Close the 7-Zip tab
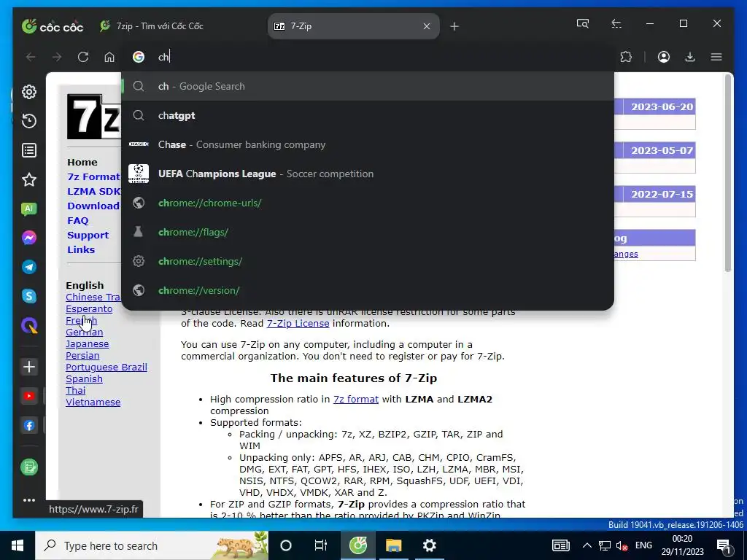The image size is (747, 560). (426, 27)
